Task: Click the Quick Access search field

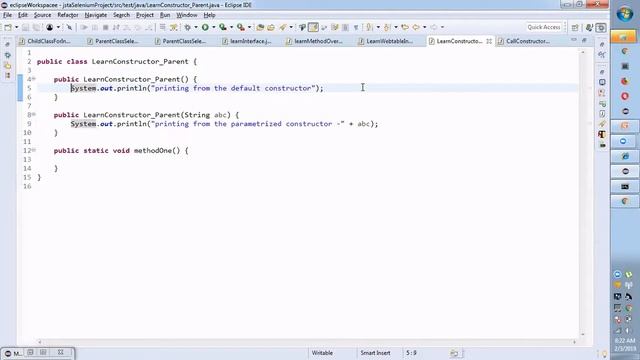Action: click(544, 27)
